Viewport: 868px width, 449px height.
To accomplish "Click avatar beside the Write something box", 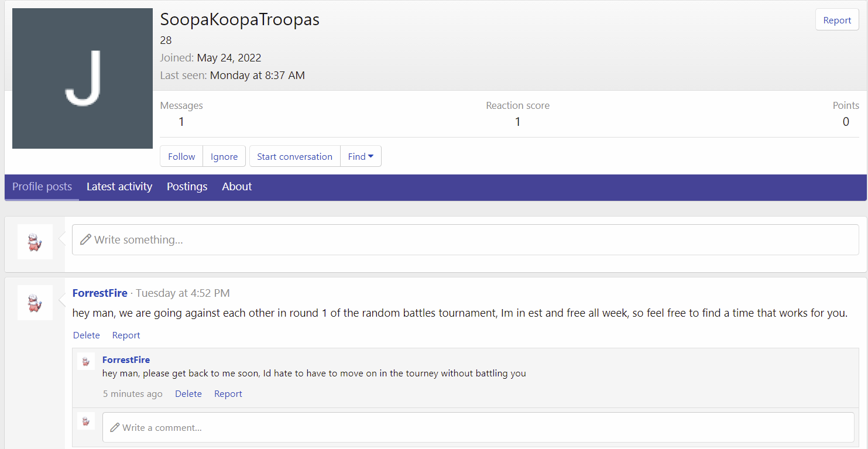I will 35,242.
